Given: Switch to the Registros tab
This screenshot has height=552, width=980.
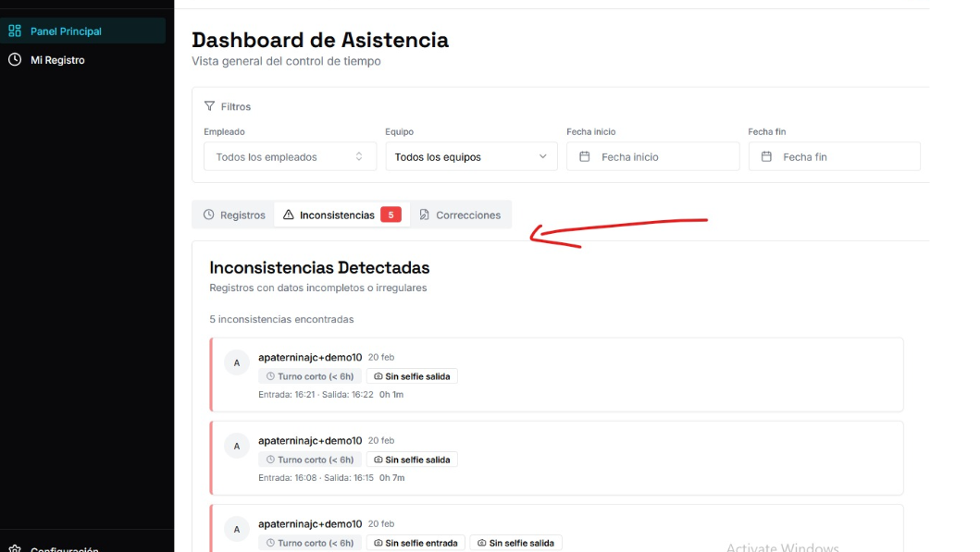Looking at the screenshot, I should (x=234, y=215).
